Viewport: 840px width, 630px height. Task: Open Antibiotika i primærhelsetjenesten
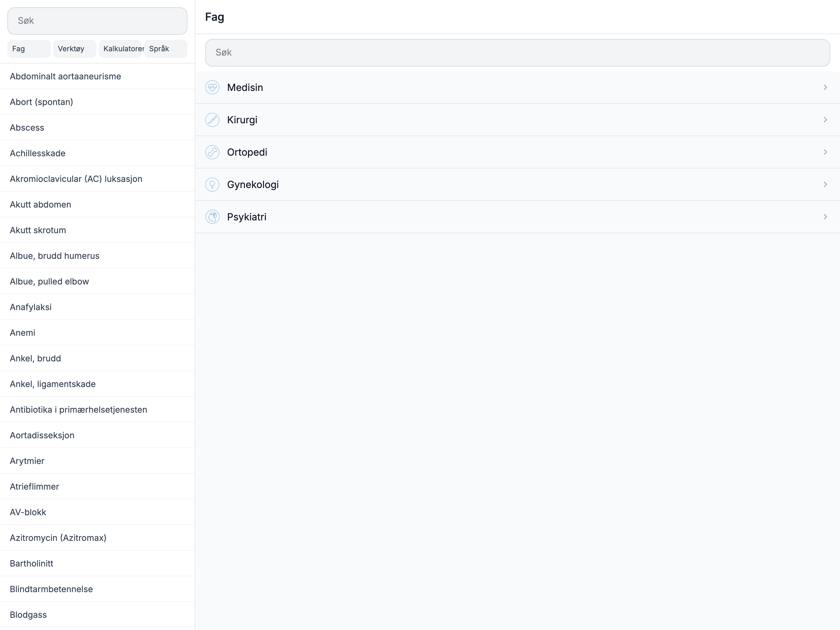[97, 409]
